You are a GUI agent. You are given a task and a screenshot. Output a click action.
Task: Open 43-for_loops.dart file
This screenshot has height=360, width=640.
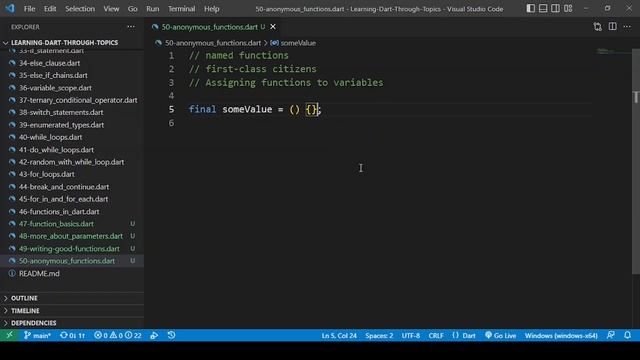[72, 174]
